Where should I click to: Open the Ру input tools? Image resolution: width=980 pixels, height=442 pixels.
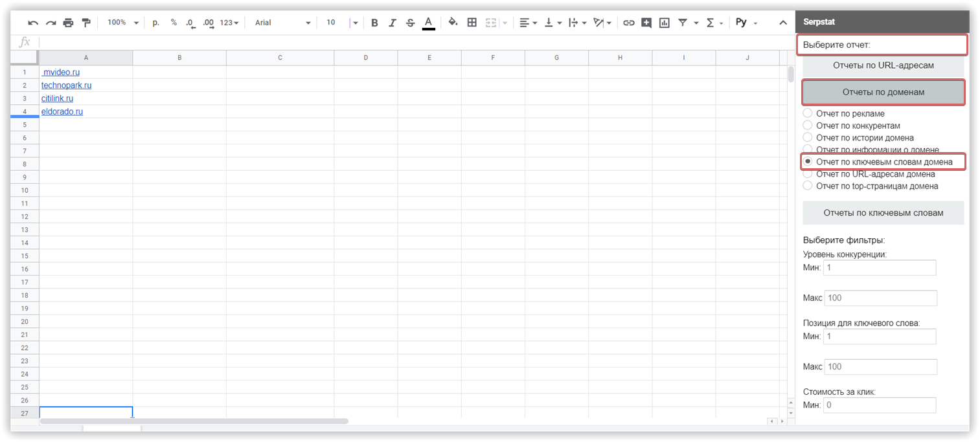tap(742, 23)
